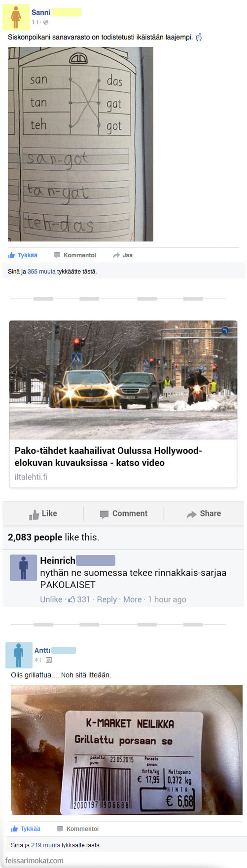This screenshot has width=247, height=868.
Task: Open the handwritten worksheet photo
Action: click(x=81, y=144)
